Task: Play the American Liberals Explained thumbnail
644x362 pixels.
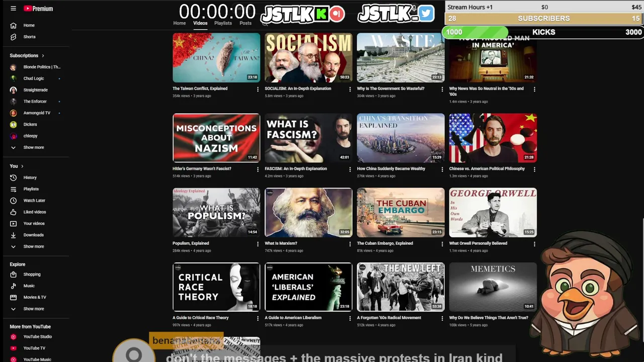Action: click(x=308, y=287)
